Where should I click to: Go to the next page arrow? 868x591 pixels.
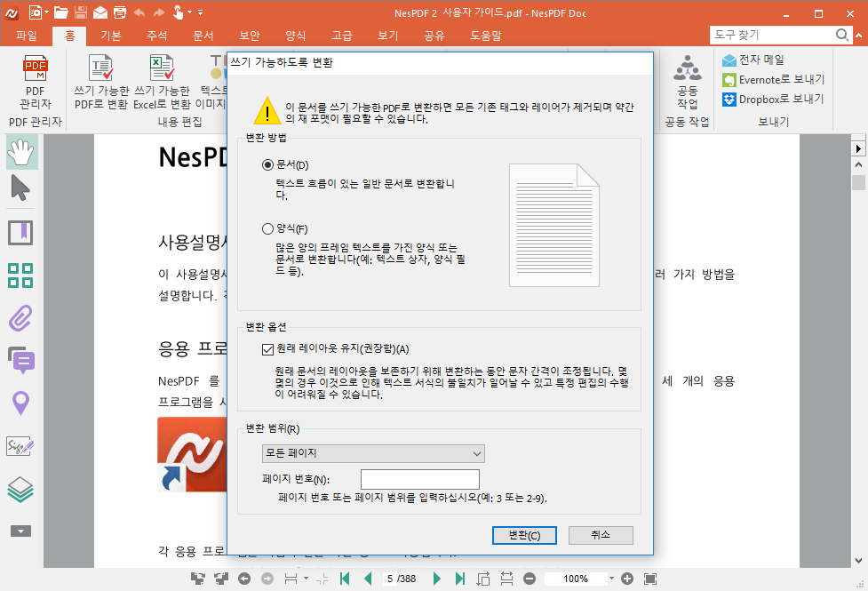tap(436, 579)
